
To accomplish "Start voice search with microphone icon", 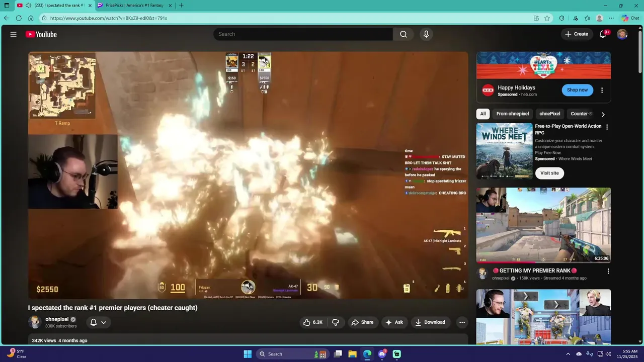I will point(426,34).
